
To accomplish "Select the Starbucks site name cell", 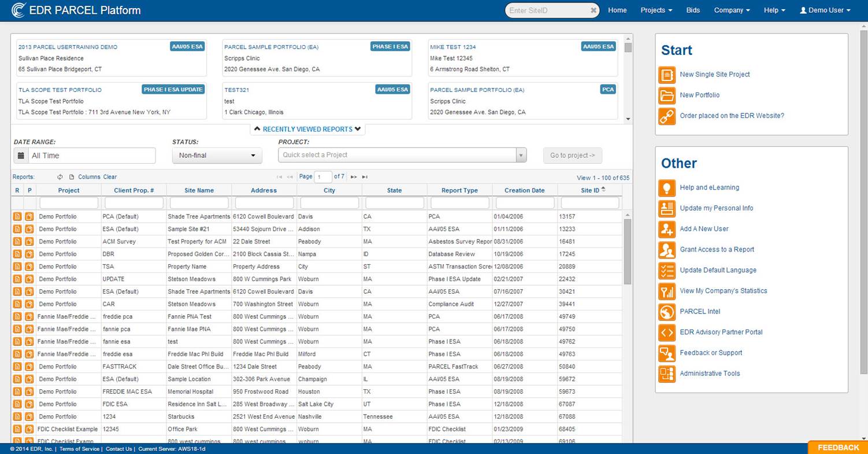I will point(199,417).
